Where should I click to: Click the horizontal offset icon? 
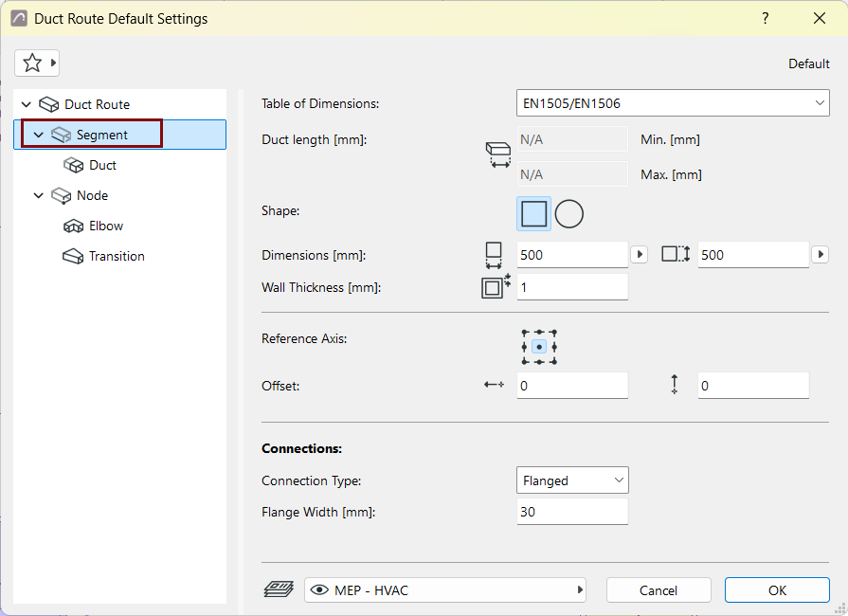(494, 385)
